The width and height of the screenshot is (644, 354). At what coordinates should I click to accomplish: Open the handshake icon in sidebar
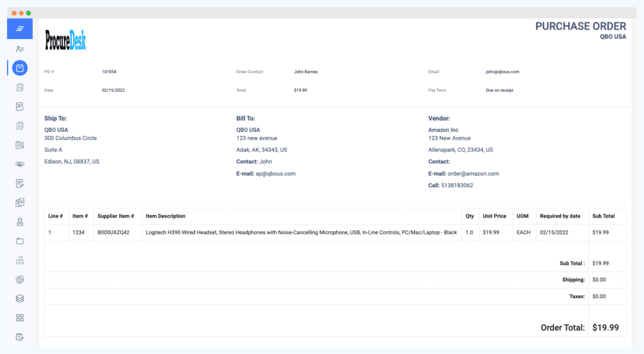(19, 164)
